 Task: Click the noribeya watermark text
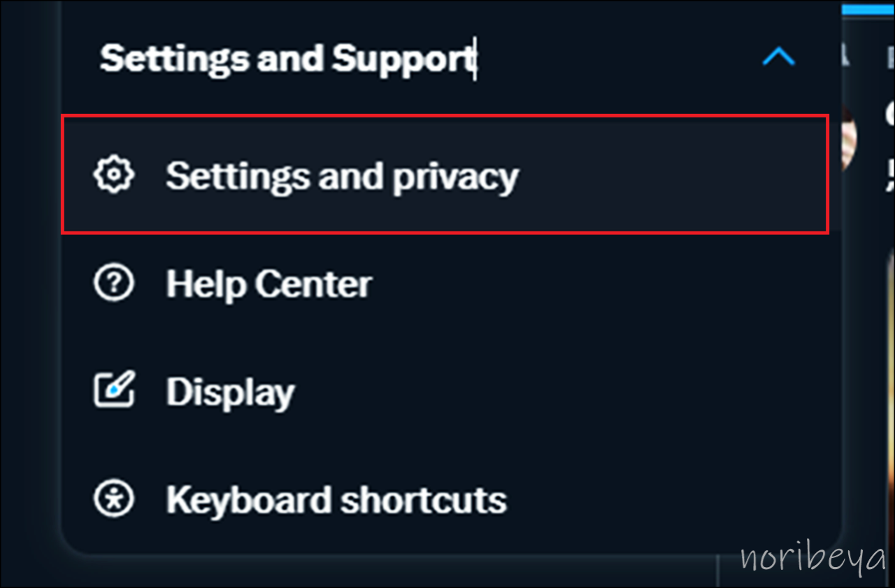pyautogui.click(x=811, y=560)
